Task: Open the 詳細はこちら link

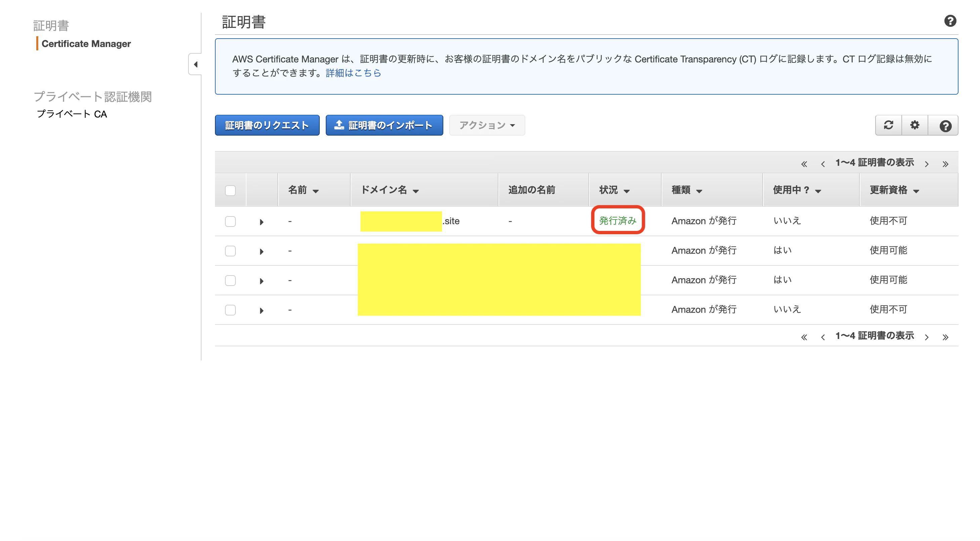Action: tap(353, 72)
